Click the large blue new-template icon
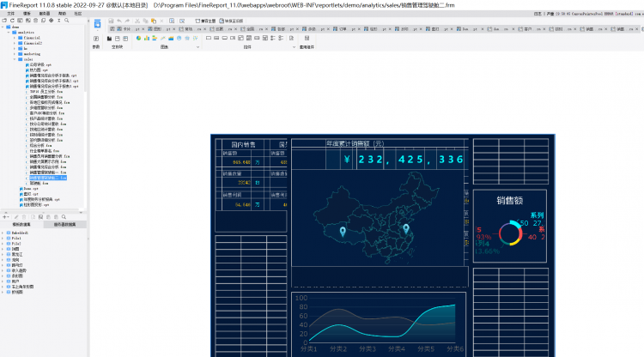This screenshot has width=644, height=357. point(97,24)
